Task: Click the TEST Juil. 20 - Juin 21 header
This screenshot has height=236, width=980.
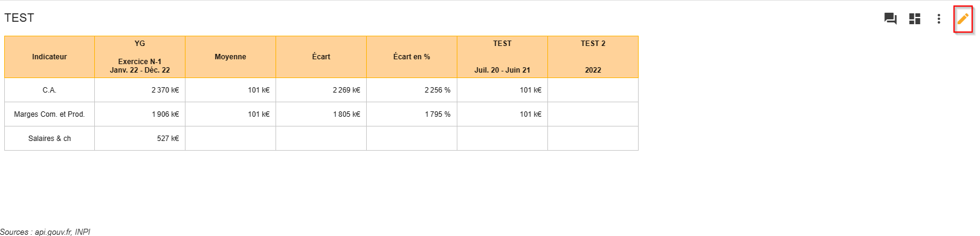Action: (x=503, y=57)
